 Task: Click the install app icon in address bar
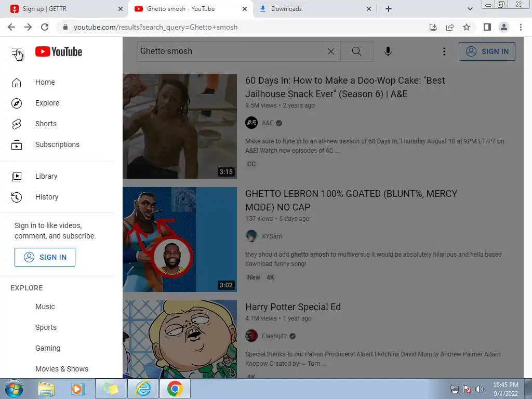(x=433, y=27)
